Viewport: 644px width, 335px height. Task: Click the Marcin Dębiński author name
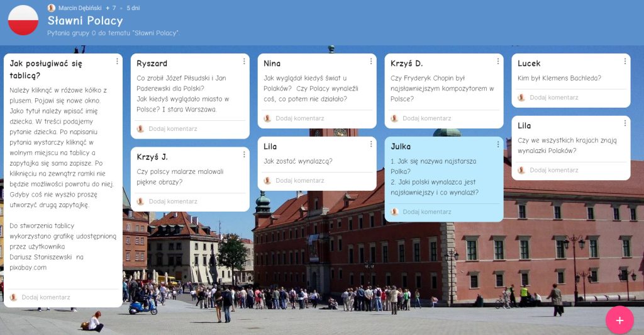pos(80,8)
